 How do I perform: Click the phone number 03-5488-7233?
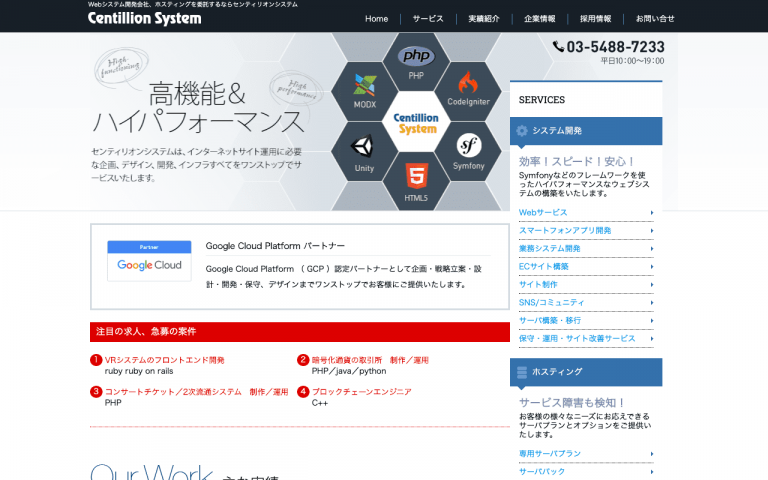(616, 47)
